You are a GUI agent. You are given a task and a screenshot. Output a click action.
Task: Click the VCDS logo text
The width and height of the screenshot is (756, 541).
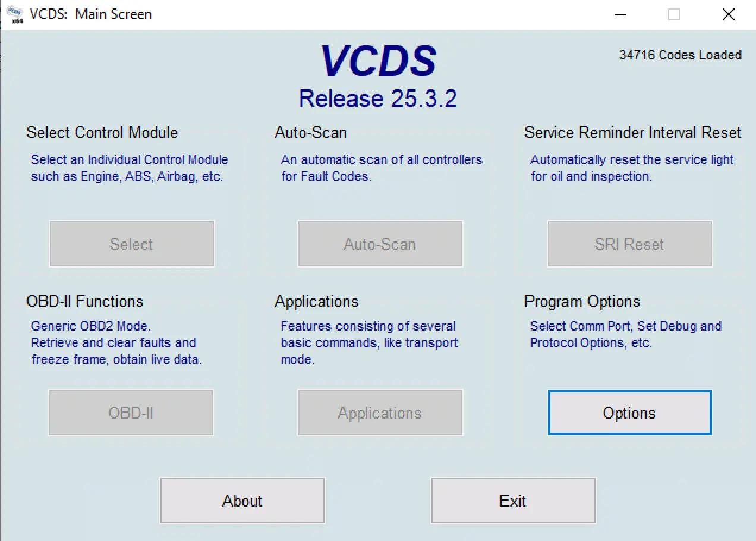coord(379,59)
